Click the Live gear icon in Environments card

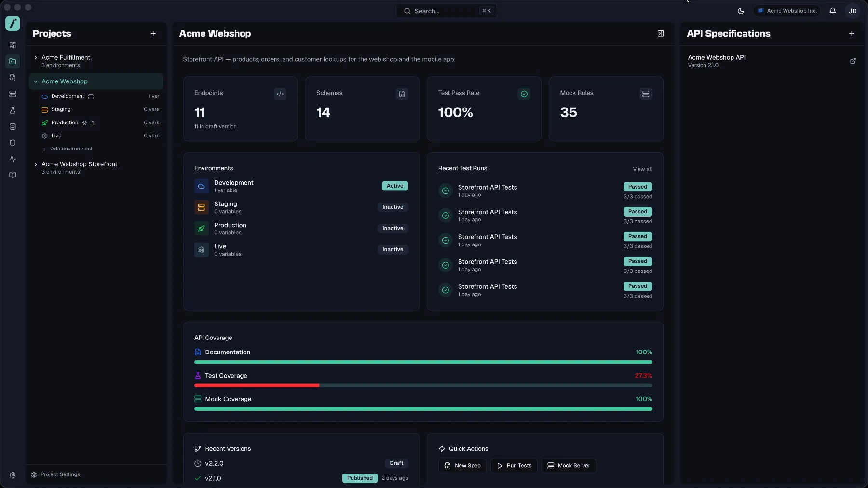202,250
